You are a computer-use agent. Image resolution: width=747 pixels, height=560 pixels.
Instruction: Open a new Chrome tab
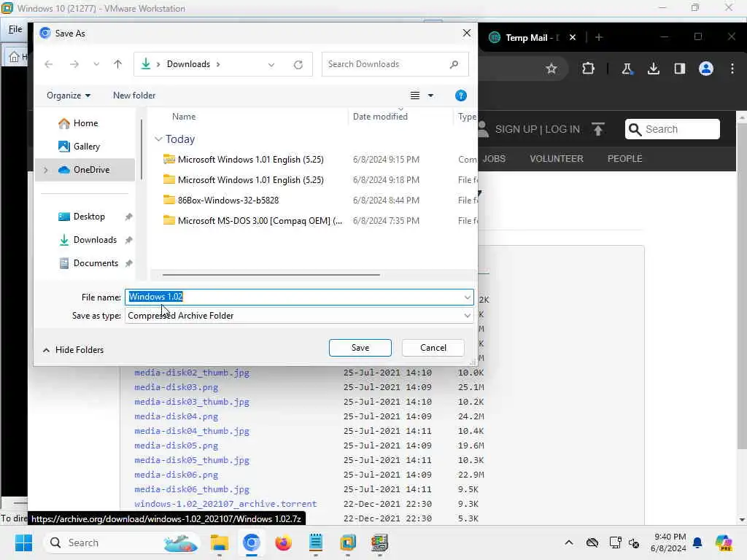[x=599, y=38]
